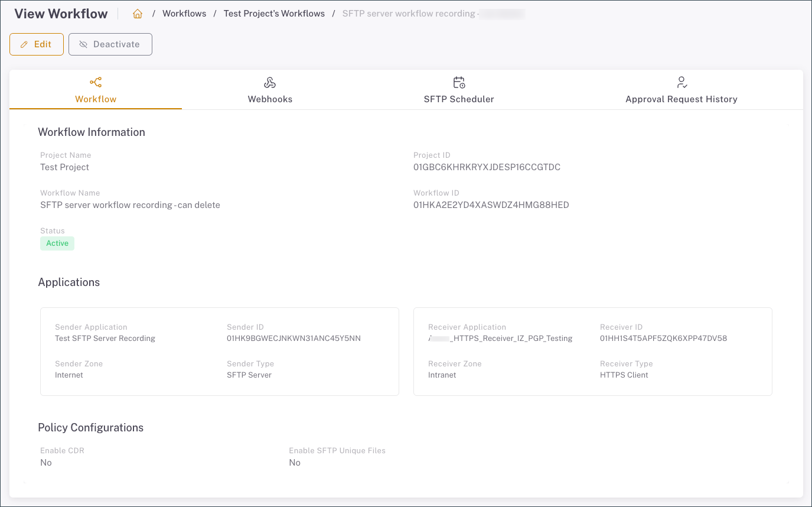Click the View Workflow page title

pos(61,14)
